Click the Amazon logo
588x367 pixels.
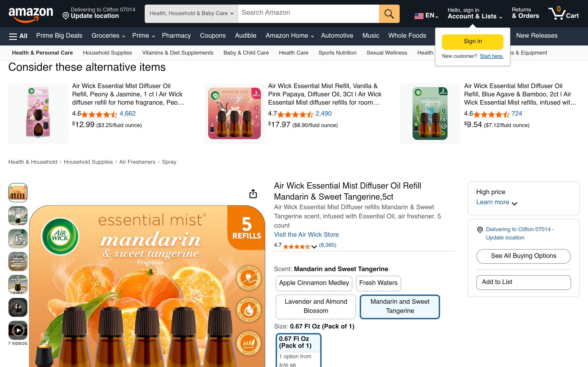coord(31,14)
